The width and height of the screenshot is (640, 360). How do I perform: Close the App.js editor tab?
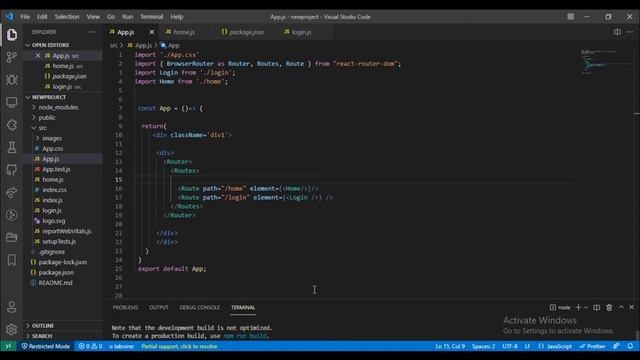(152, 32)
